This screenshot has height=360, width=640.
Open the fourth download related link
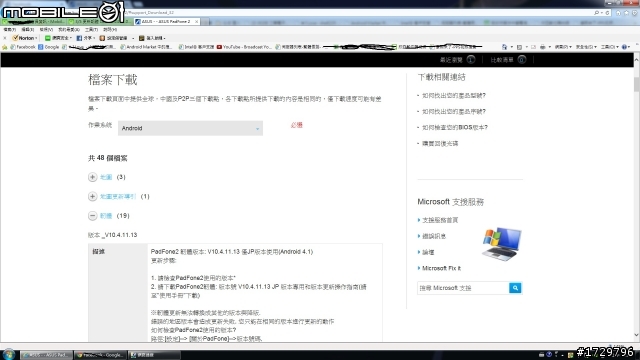[440, 143]
